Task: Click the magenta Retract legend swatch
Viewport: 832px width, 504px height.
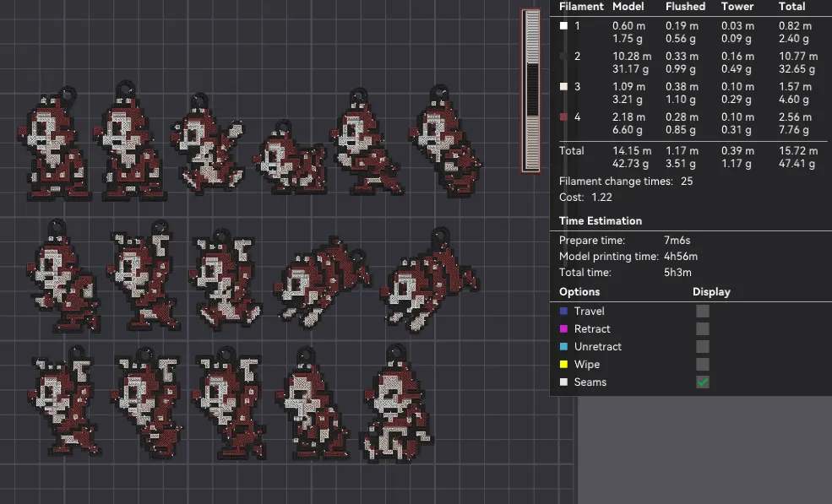Action: click(x=563, y=329)
